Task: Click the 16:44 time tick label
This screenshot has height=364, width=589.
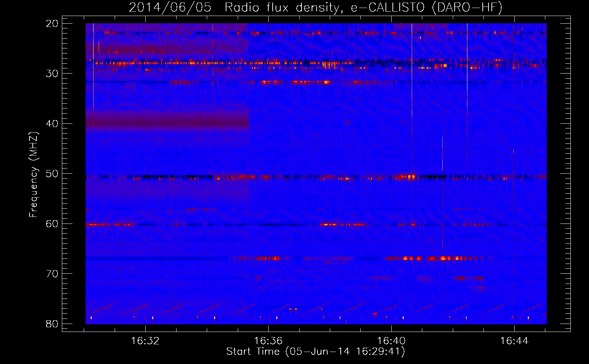Action: click(514, 341)
